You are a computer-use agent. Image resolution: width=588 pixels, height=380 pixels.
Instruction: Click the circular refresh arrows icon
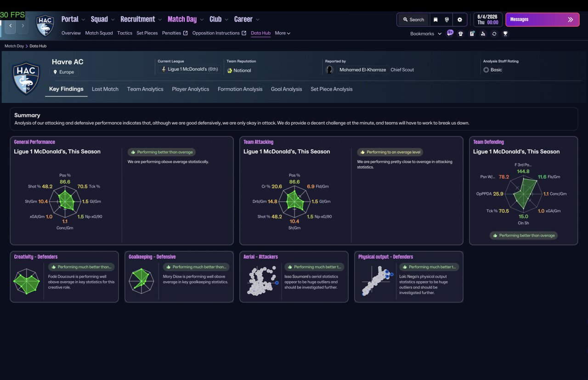494,34
